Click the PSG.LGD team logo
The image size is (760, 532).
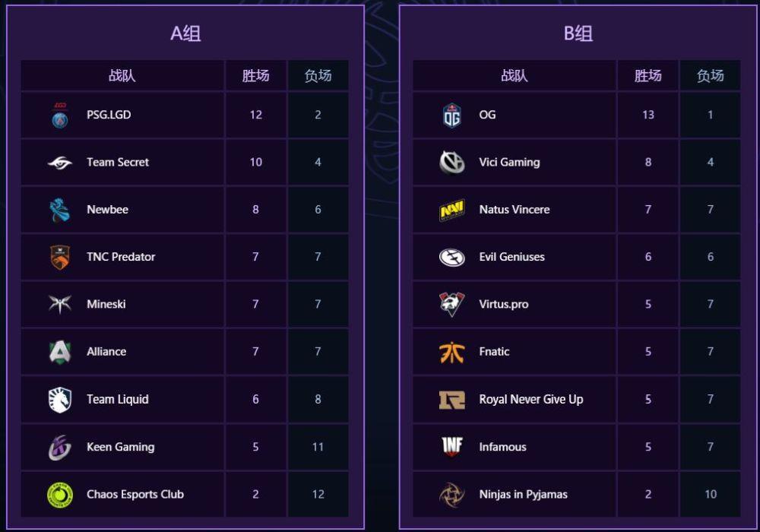60,116
